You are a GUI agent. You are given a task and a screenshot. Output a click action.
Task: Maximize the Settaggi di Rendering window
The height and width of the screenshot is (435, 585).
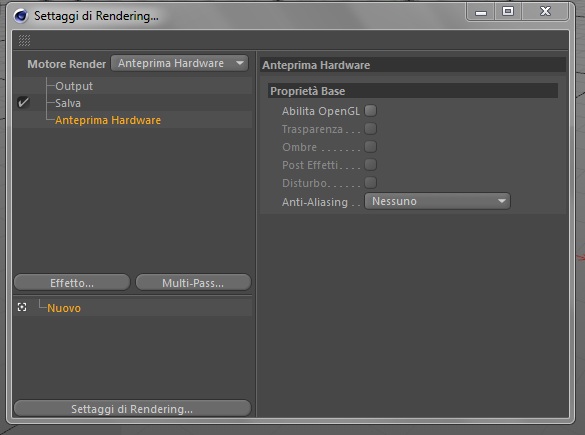click(x=508, y=12)
